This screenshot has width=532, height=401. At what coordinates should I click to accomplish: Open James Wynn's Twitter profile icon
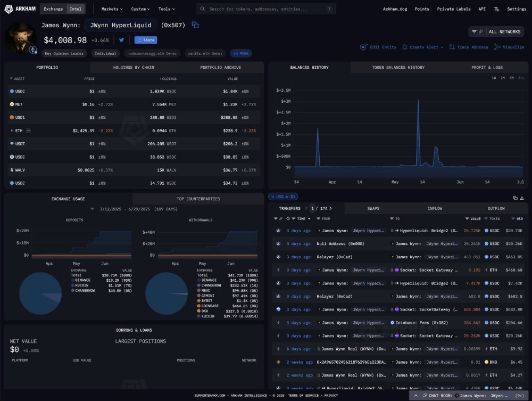[x=121, y=40]
